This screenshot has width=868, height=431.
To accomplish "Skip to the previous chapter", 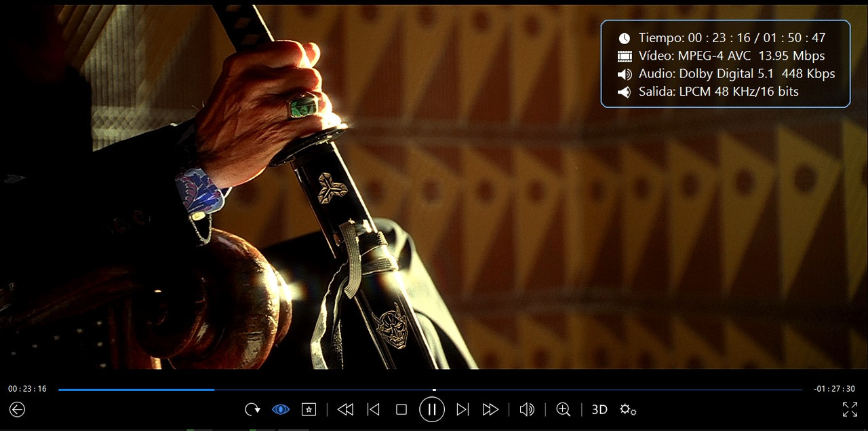I will tap(373, 409).
